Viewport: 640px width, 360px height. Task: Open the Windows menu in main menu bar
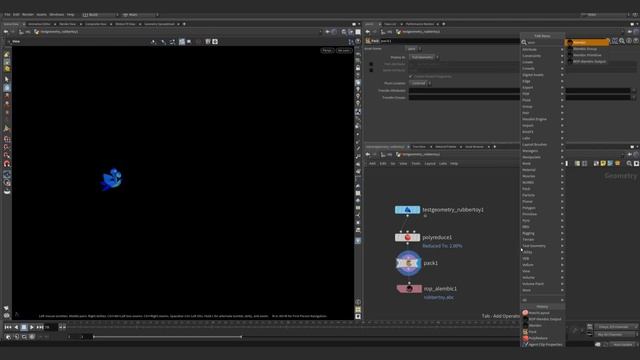[x=57, y=15]
